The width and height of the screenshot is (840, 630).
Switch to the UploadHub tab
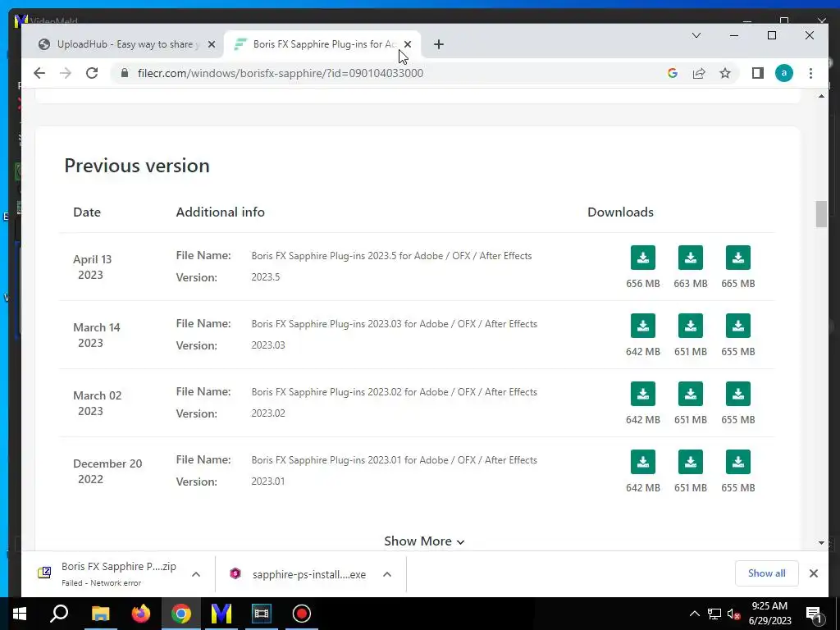click(x=126, y=44)
